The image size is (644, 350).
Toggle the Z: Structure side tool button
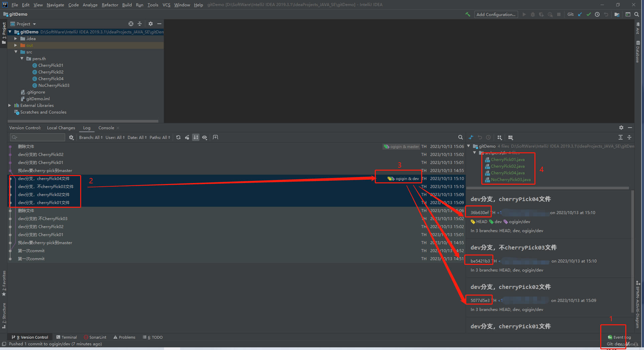[x=4, y=316]
